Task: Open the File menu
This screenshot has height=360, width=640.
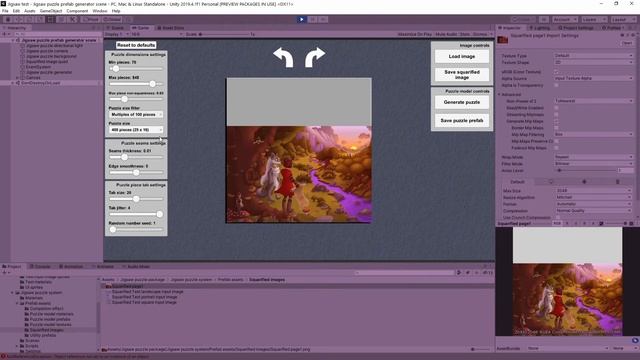Action: tap(5, 11)
